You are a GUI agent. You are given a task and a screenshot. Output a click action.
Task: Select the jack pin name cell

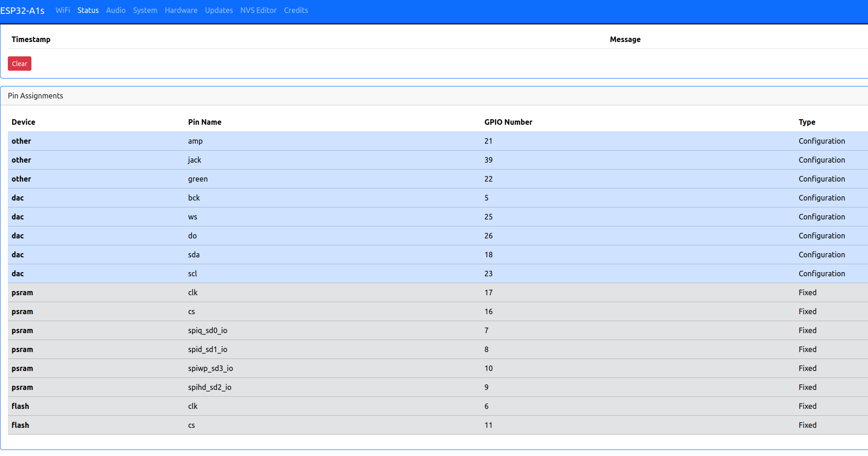point(194,160)
